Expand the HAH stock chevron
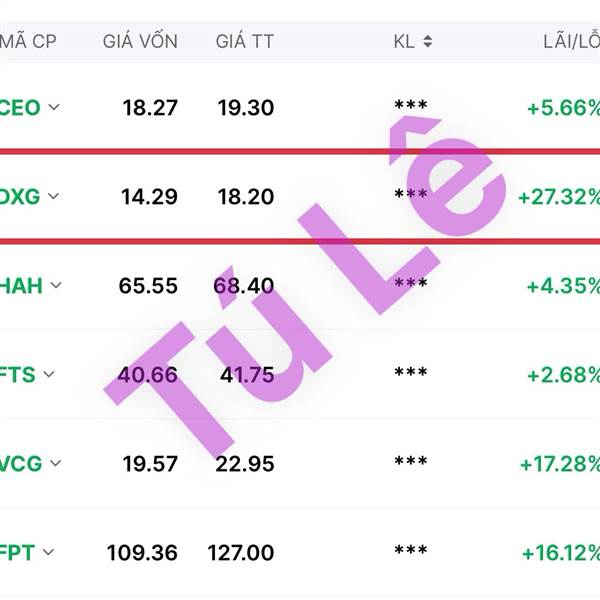 click(56, 285)
